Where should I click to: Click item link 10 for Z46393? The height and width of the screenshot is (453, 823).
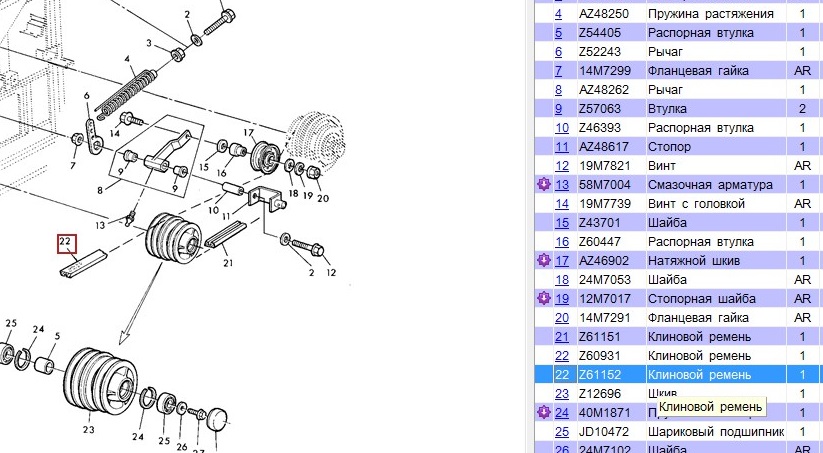click(x=561, y=128)
